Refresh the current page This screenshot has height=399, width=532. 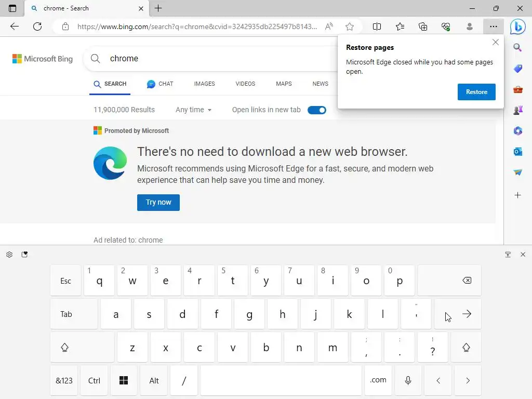click(x=37, y=26)
